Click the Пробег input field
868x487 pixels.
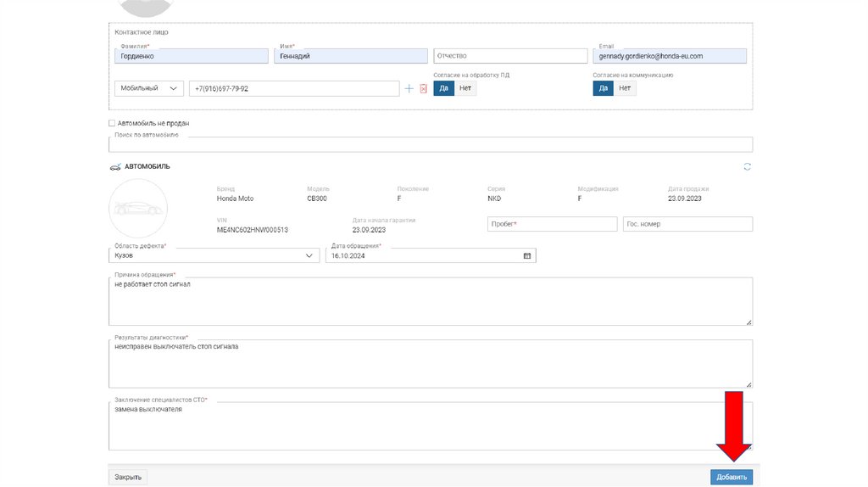552,224
